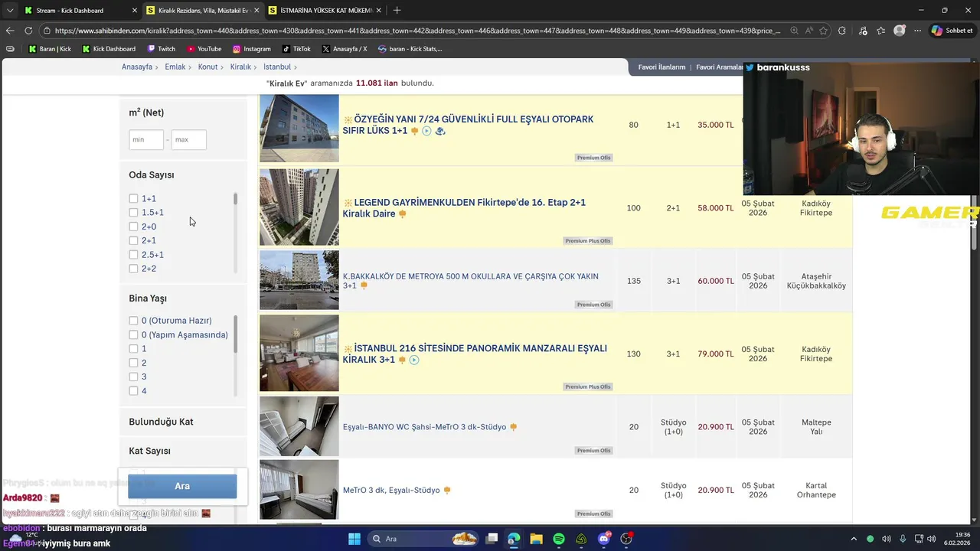
Task: Open the TikTok bookmark
Action: click(296, 49)
